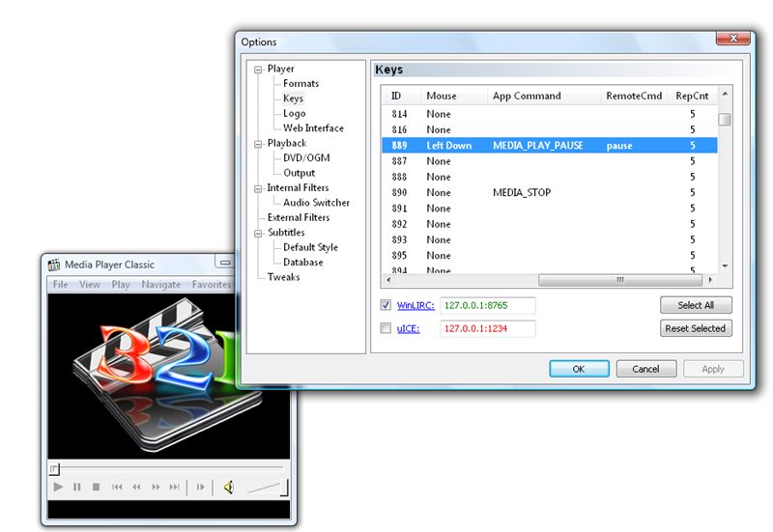The image size is (773, 532).
Task: Start playback with the Play button
Action: tap(58, 487)
